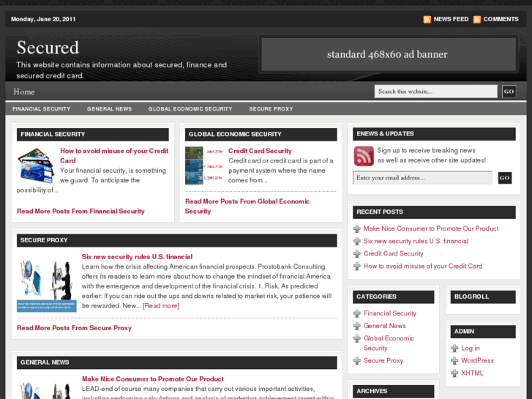532x399 pixels.
Task: Open the General News category link
Action: pyautogui.click(x=385, y=326)
